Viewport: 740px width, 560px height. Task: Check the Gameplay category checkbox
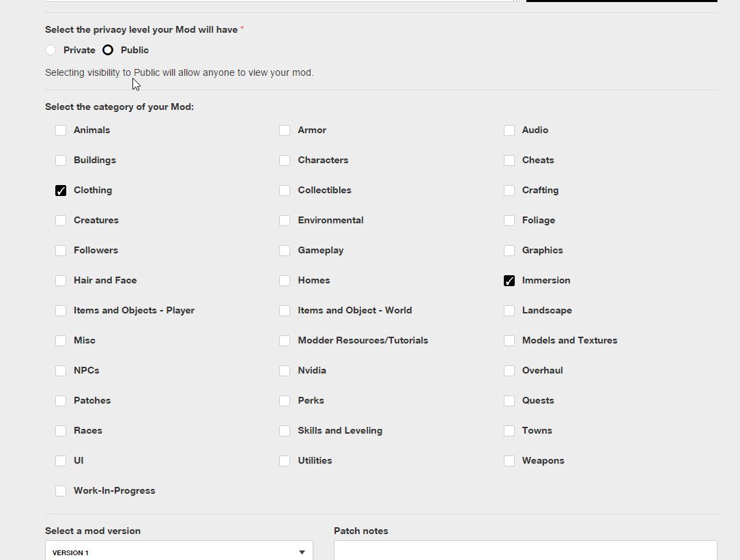(285, 251)
